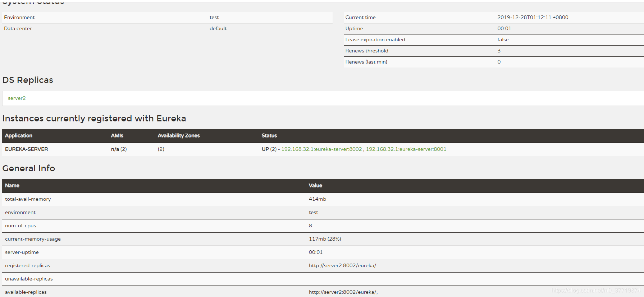Select the default data center value

tap(218, 28)
